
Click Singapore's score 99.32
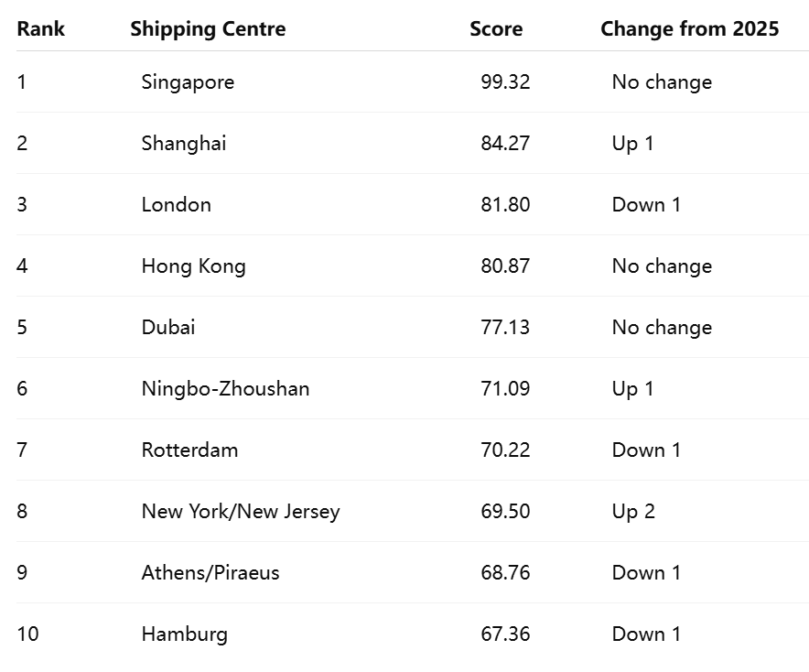pos(505,82)
